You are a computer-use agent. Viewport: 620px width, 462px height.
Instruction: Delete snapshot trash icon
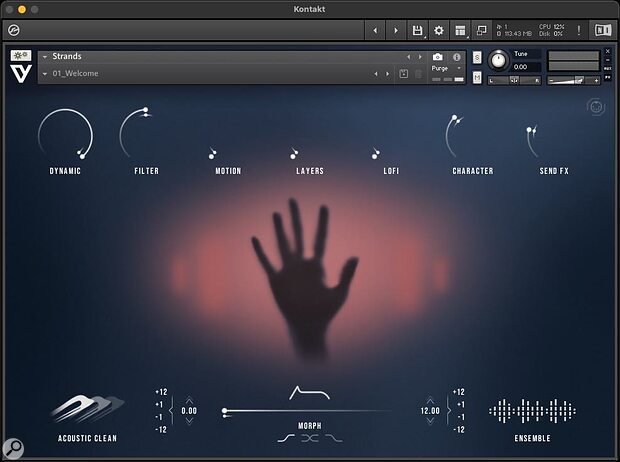coord(418,74)
